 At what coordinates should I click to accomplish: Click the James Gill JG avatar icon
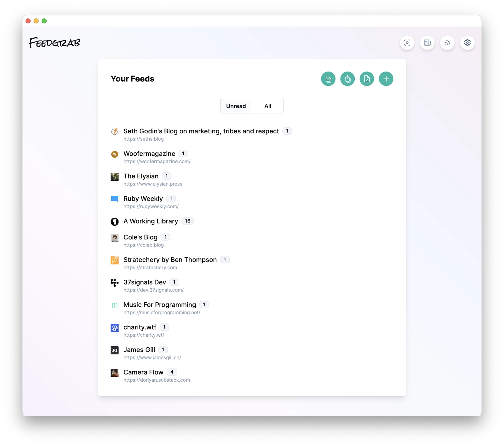pos(114,350)
